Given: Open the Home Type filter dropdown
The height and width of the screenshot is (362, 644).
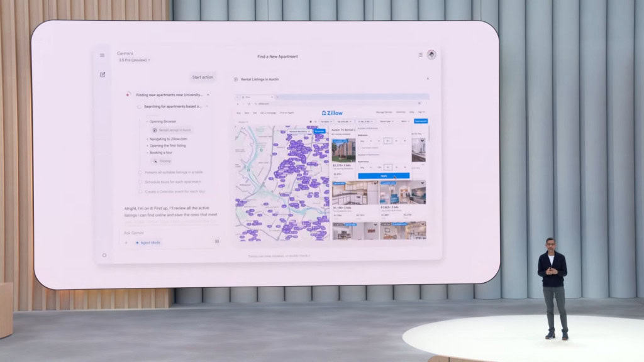Looking at the screenshot, I should click(x=387, y=121).
